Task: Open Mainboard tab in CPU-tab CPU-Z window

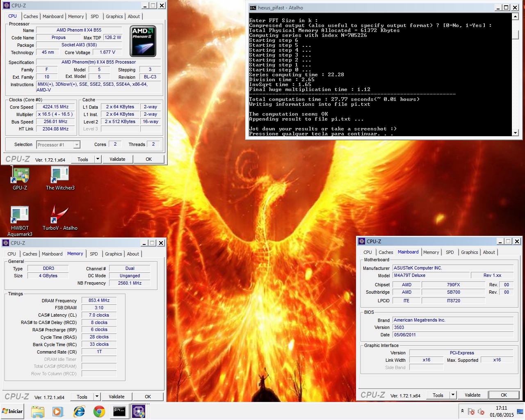Action: pyautogui.click(x=53, y=16)
